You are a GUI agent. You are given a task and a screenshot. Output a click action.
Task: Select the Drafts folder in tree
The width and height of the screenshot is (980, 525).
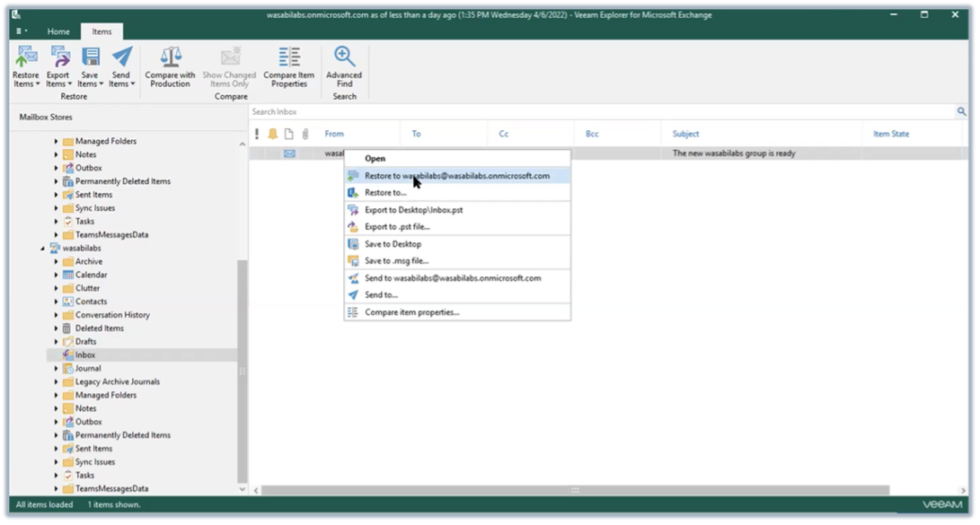click(85, 342)
